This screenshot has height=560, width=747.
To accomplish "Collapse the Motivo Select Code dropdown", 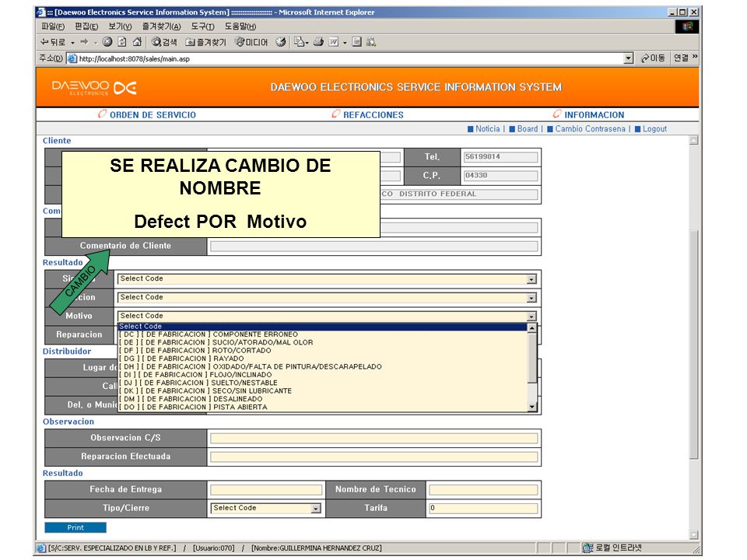I will [531, 317].
